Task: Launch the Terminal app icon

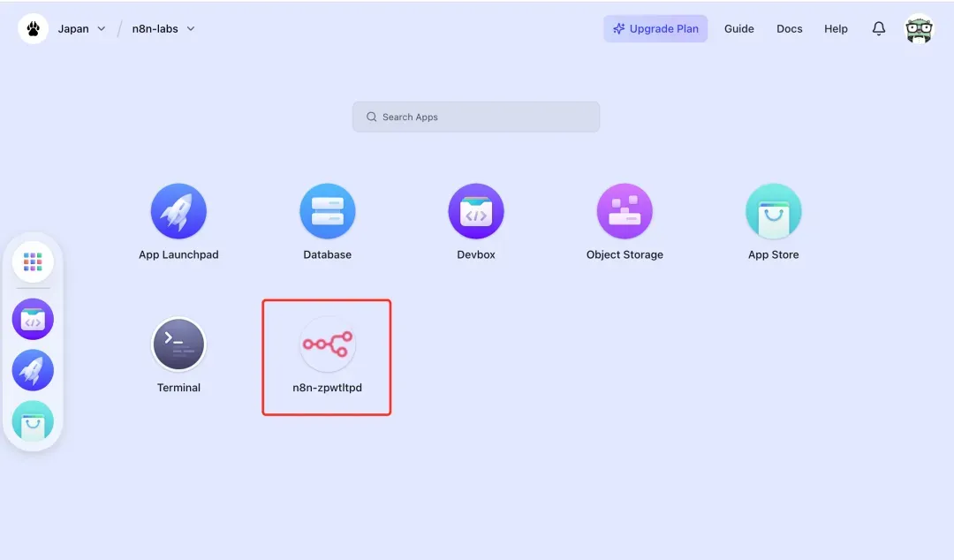Action: click(178, 344)
